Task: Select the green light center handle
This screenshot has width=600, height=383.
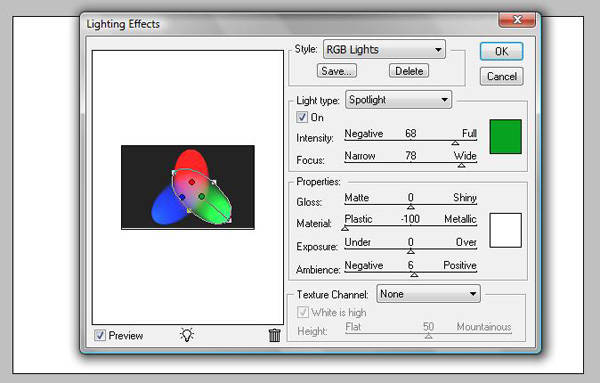Action: pos(202,197)
